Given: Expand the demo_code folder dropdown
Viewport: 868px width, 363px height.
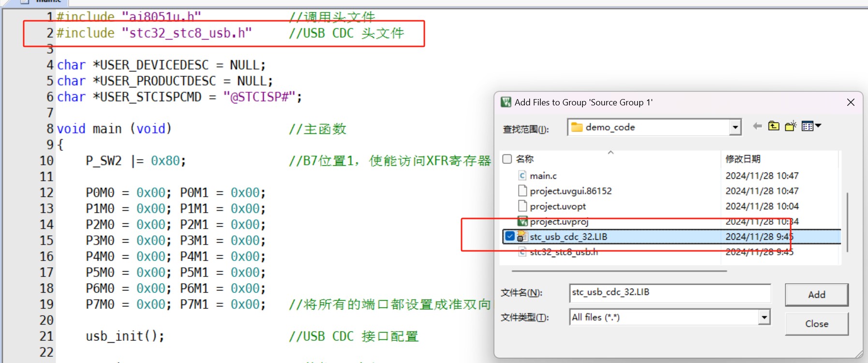Looking at the screenshot, I should pos(735,127).
